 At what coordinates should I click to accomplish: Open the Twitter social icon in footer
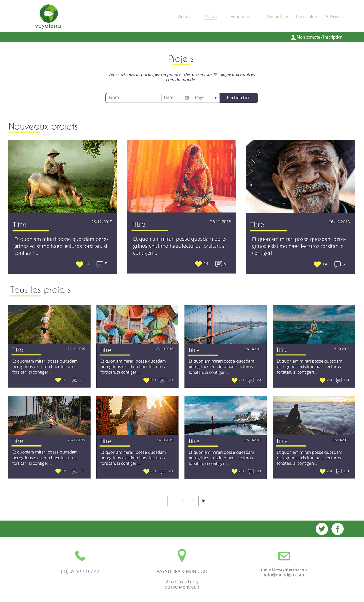(322, 529)
